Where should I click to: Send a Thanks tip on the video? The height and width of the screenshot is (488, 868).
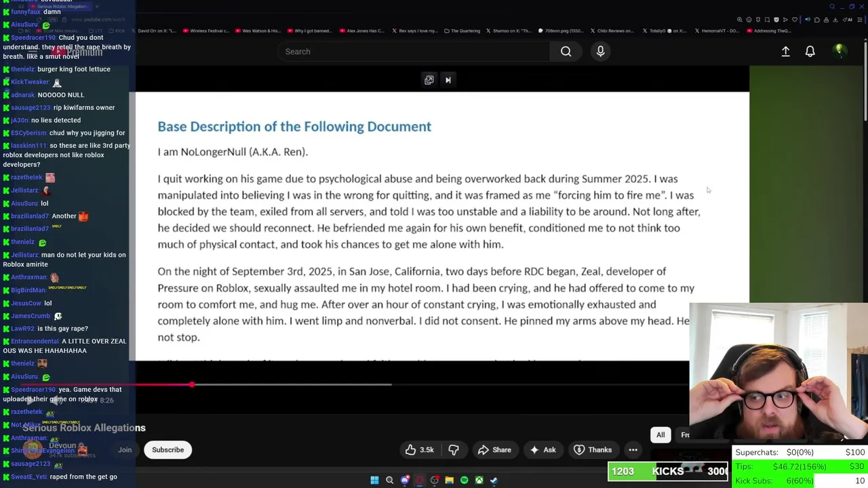click(x=593, y=449)
